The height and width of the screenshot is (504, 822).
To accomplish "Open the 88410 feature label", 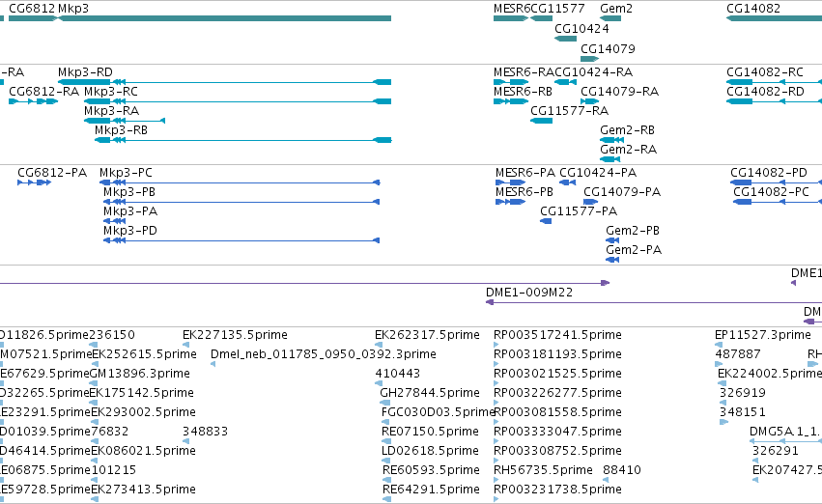I will point(622,471).
